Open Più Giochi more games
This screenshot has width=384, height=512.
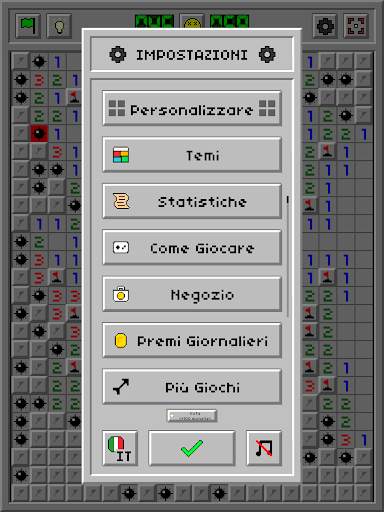click(192, 387)
